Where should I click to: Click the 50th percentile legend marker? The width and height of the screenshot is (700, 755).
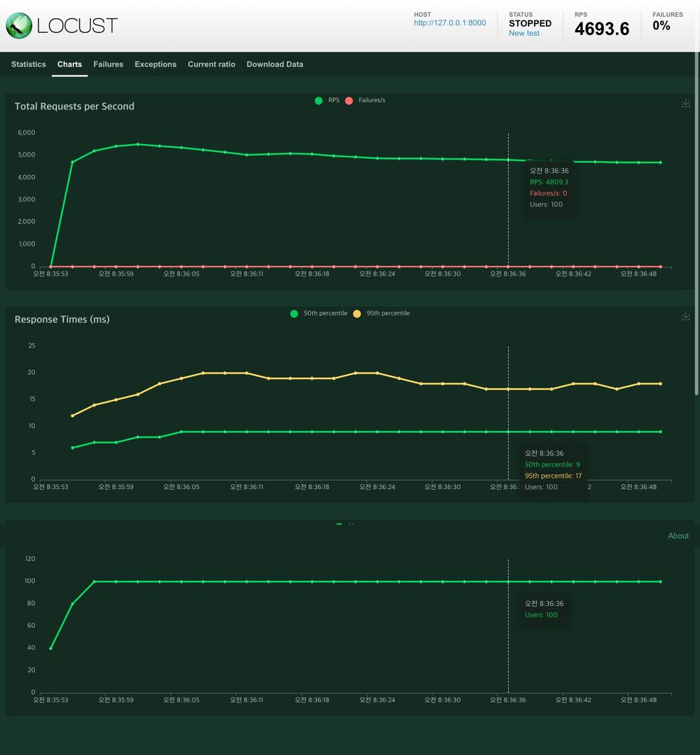pyautogui.click(x=295, y=313)
